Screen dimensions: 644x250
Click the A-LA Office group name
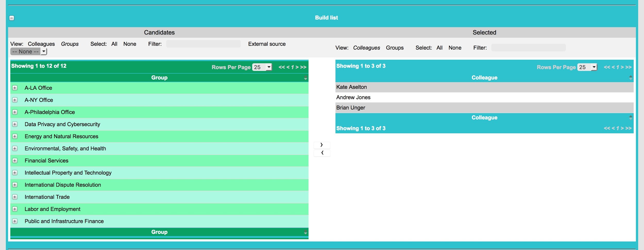click(38, 88)
